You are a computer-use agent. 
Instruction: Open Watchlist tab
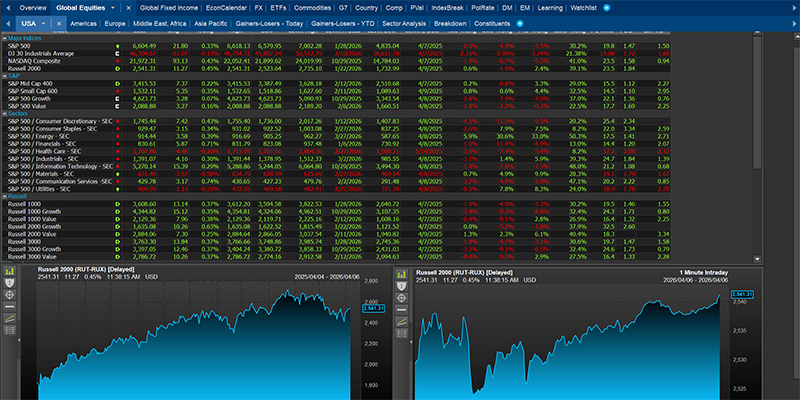[x=584, y=8]
